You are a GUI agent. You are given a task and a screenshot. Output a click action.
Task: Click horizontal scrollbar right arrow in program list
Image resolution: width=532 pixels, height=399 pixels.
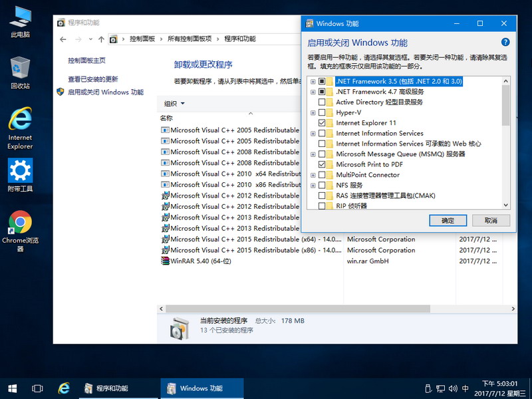pos(513,309)
